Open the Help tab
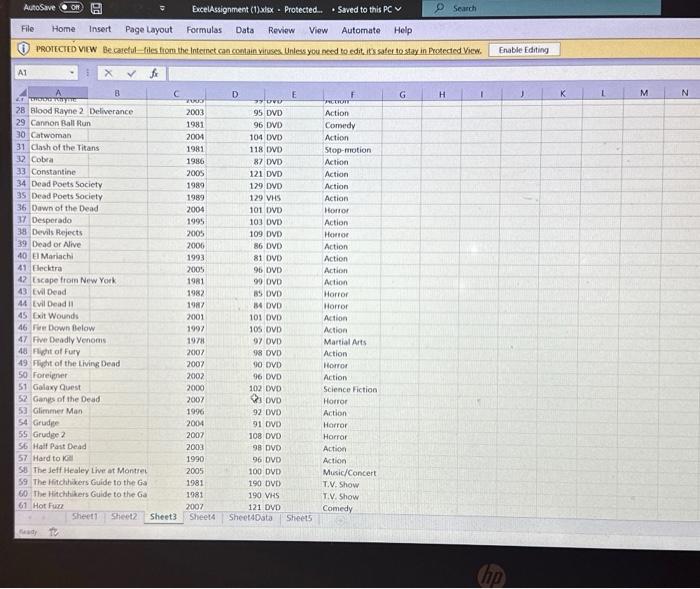Image resolution: width=700 pixels, height=589 pixels. pyautogui.click(x=403, y=30)
